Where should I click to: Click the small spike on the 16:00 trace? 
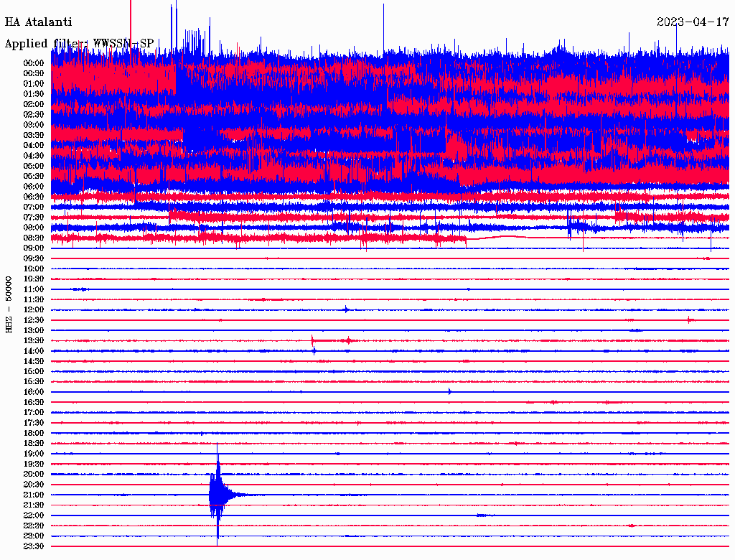coord(449,391)
